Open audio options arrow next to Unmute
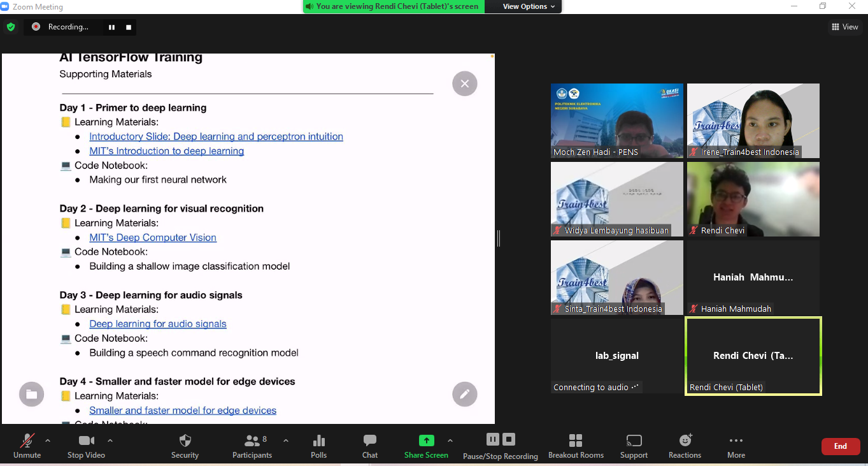Screen dimensions: 868x466 click(48, 441)
